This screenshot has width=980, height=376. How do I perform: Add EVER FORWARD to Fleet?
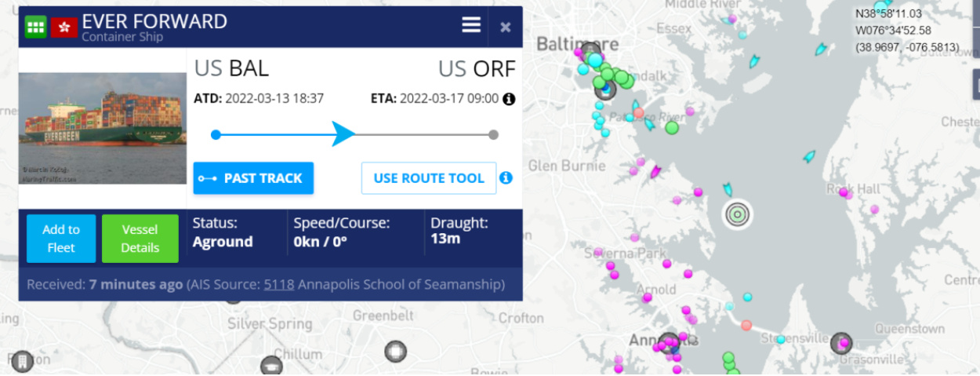pos(61,239)
